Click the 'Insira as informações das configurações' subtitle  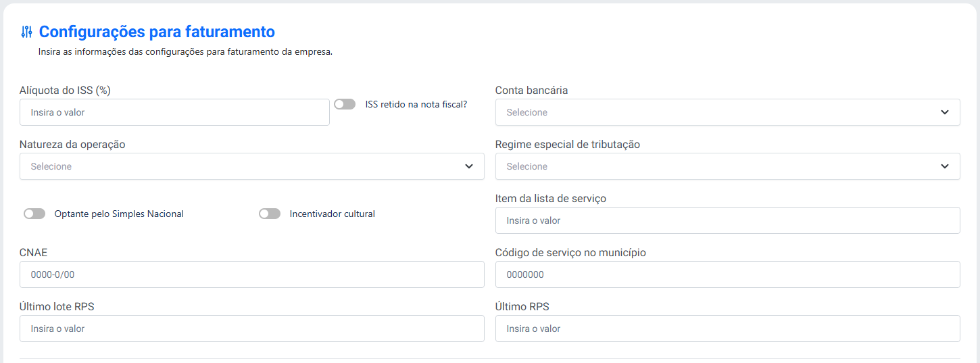point(185,51)
